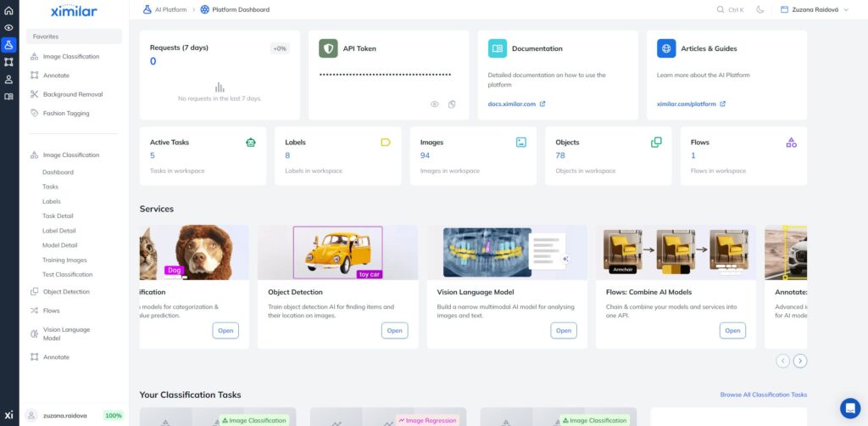Viewport: 868px width, 426px height.
Task: Click the armchair Flows thumbnail
Action: click(x=676, y=252)
